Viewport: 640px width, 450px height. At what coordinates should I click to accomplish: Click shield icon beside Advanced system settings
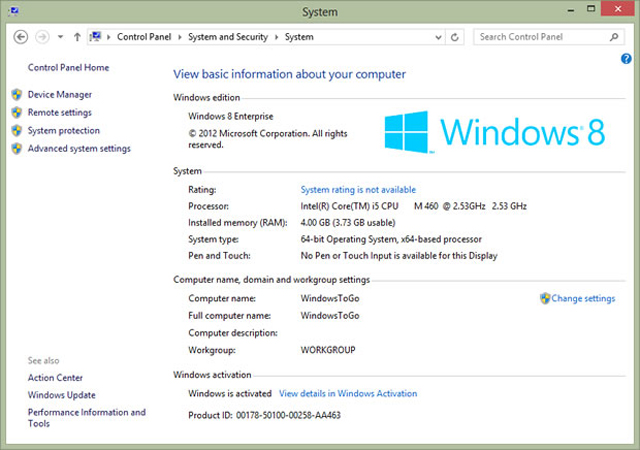coord(17,149)
